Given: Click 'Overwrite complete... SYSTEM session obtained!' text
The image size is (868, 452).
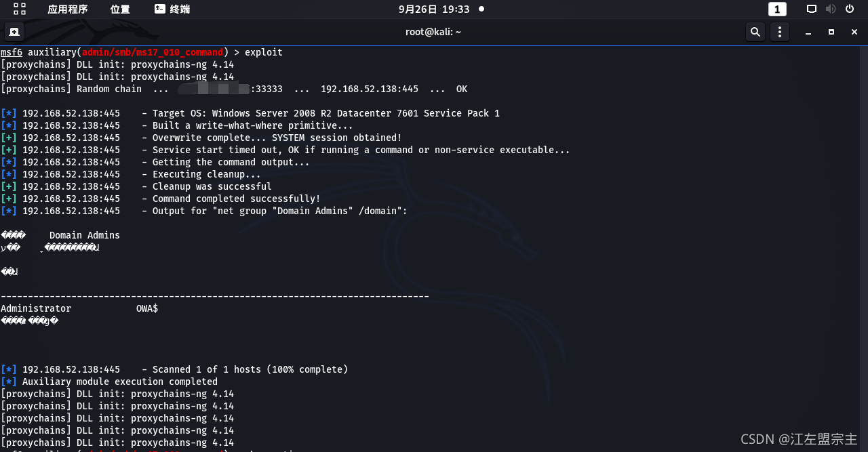Looking at the screenshot, I should [277, 138].
